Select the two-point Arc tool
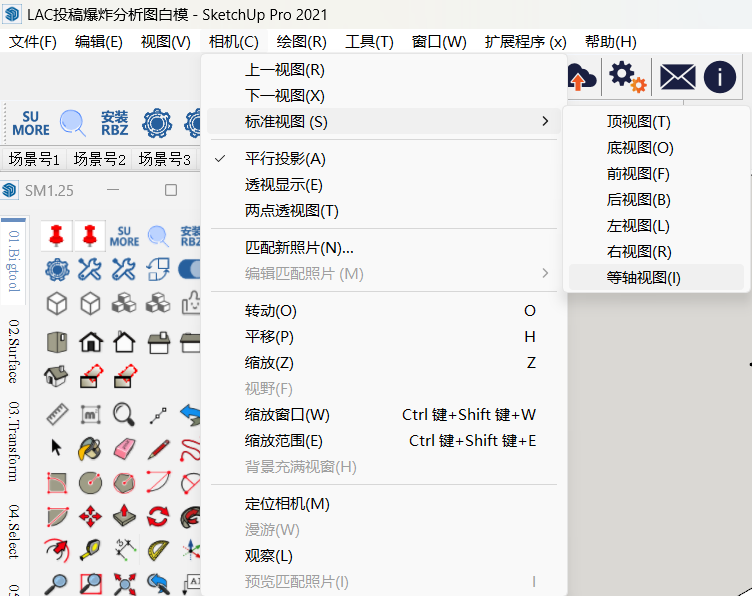Image resolution: width=752 pixels, height=596 pixels. coord(158,482)
